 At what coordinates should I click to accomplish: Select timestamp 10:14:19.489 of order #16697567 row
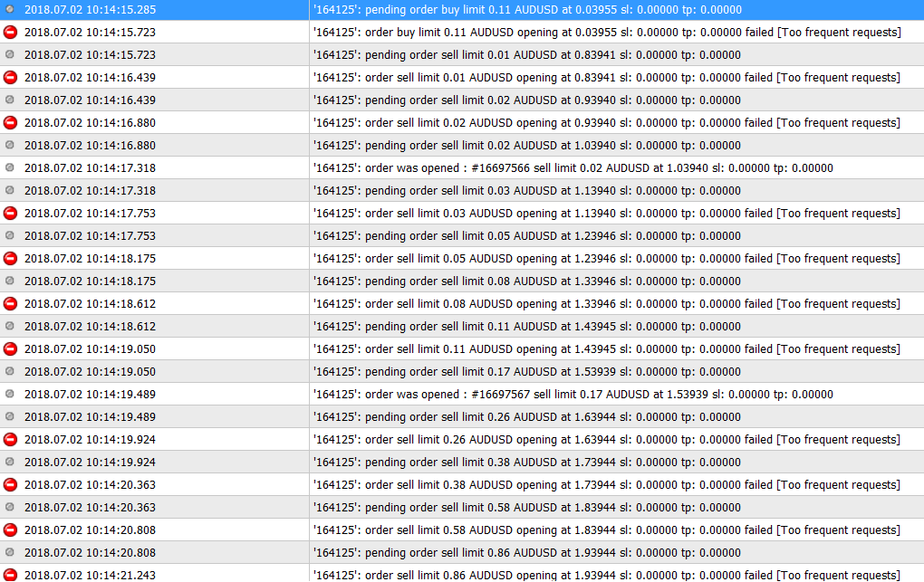91,394
